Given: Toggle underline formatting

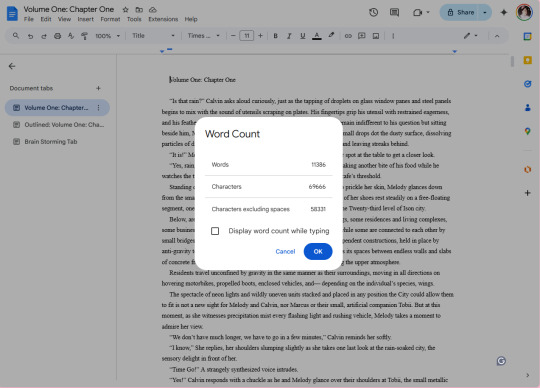Looking at the screenshot, I should (303, 36).
